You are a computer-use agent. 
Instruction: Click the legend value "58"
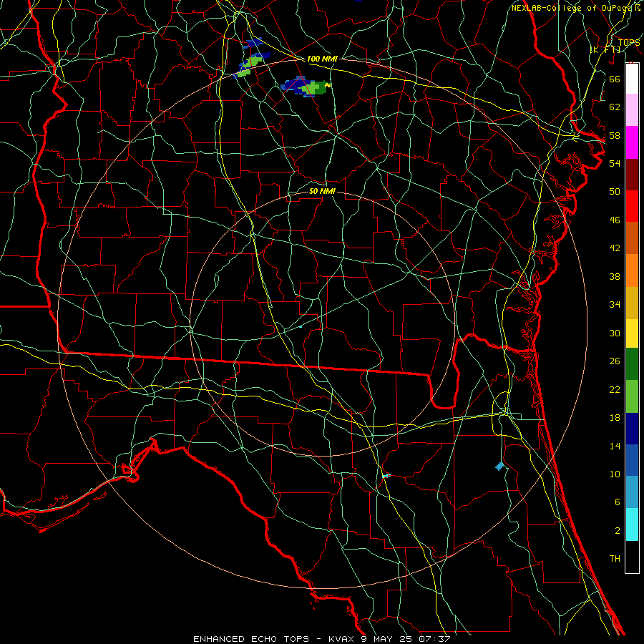pyautogui.click(x=615, y=135)
